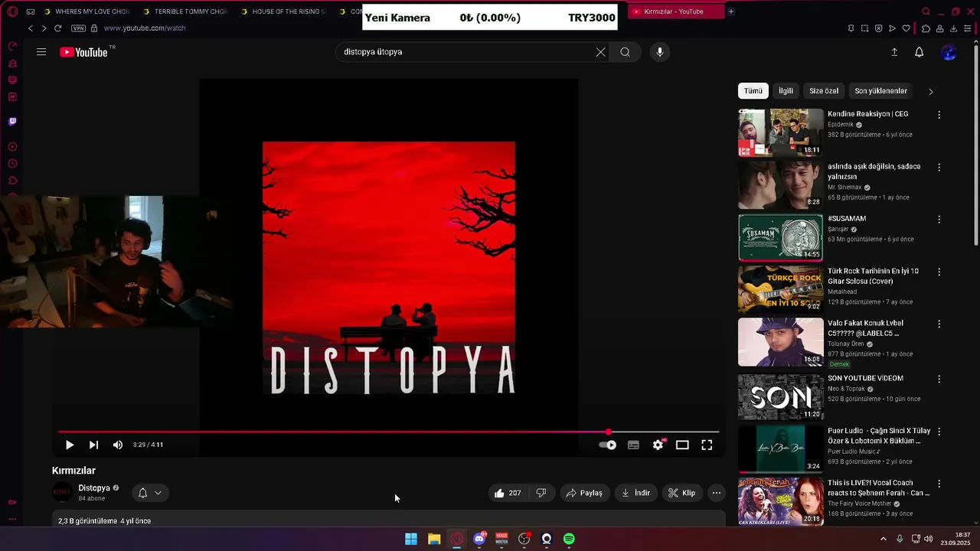Click the İndir download button
The width and height of the screenshot is (980, 551).
tap(635, 493)
